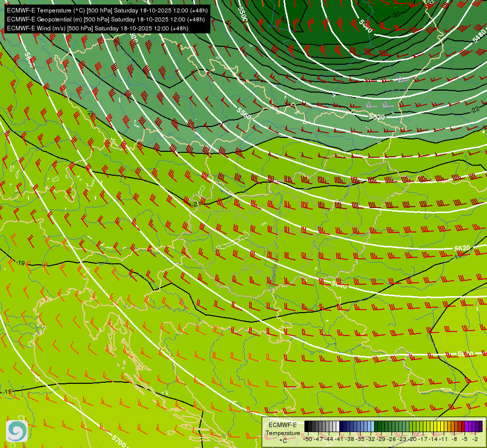Viewport: 487px width, 448px height.
Task: Click the 'ECMWF-E Wind (m/s) [500 hPa]' title line
Action: [97, 28]
